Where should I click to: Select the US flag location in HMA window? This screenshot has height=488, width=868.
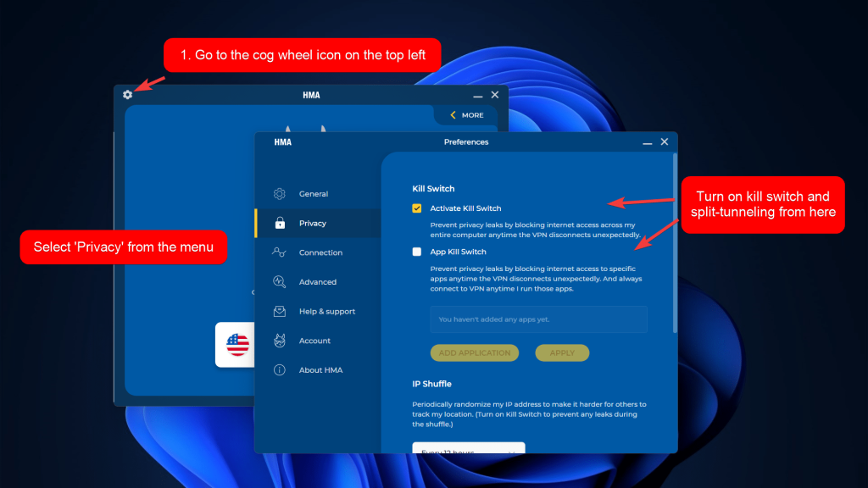237,345
